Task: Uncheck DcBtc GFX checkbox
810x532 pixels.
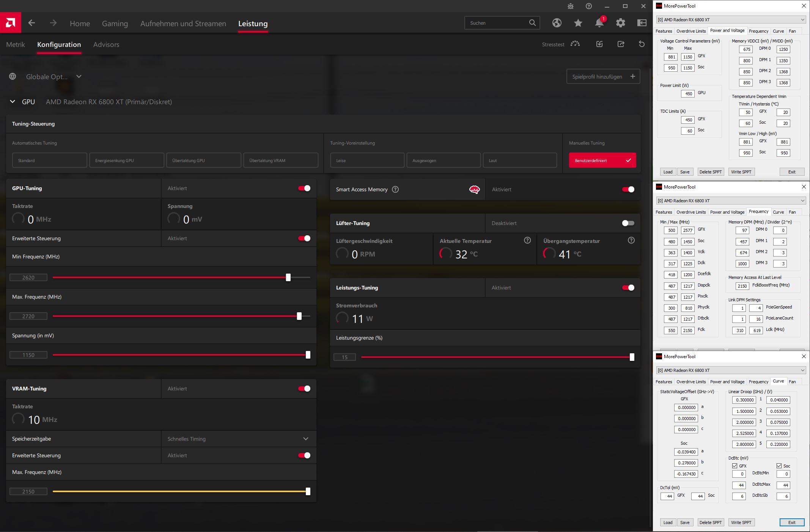Action: 735,466
